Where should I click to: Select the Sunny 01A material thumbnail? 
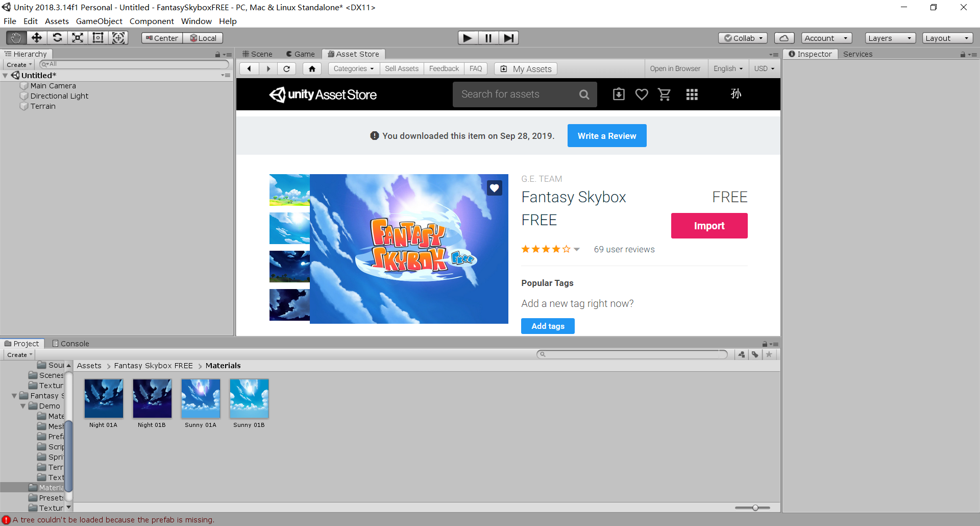coord(200,399)
